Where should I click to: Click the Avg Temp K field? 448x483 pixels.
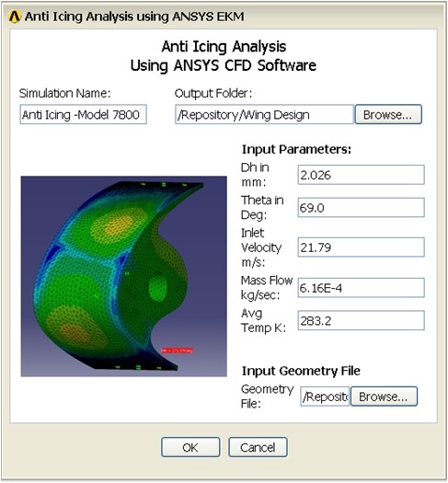(x=361, y=321)
